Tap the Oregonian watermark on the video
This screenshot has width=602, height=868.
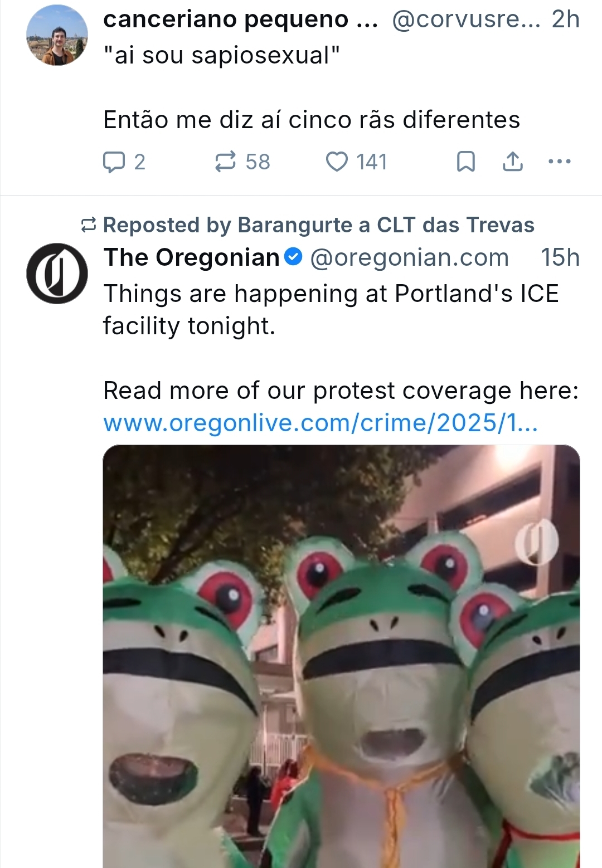pos(536,542)
